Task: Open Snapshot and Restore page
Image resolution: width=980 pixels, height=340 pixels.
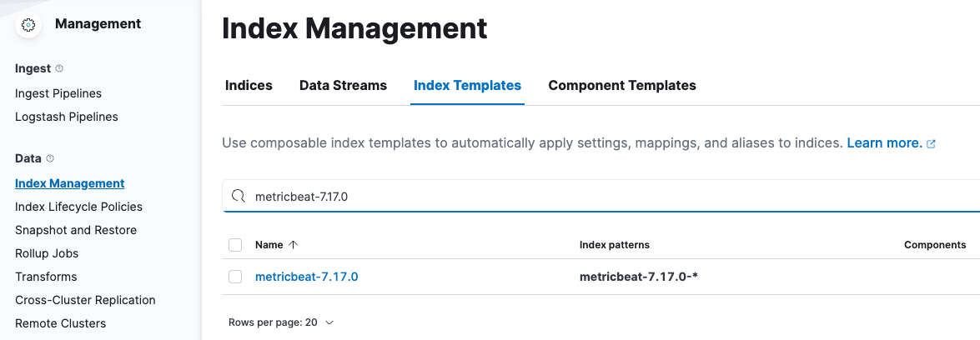Action: [76, 230]
